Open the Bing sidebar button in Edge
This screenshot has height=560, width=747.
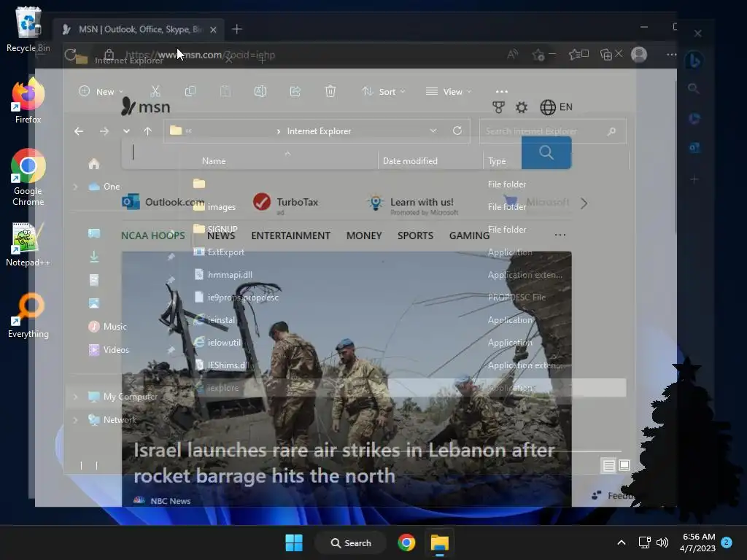pyautogui.click(x=694, y=60)
